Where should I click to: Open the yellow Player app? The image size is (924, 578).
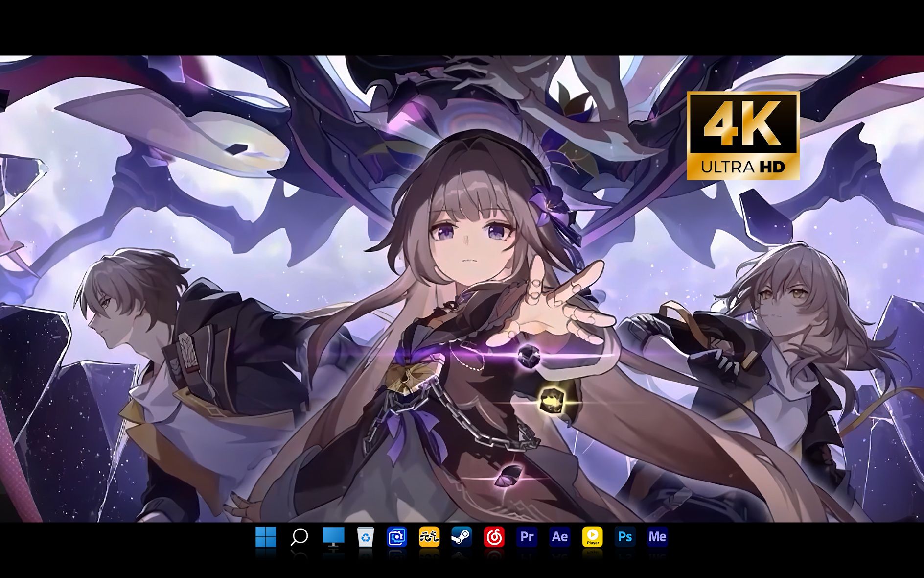[592, 537]
